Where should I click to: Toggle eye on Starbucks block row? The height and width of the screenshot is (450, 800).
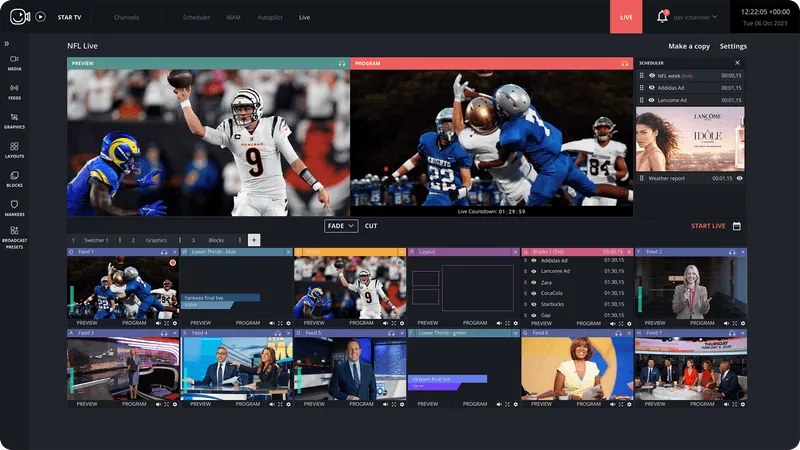(x=534, y=304)
